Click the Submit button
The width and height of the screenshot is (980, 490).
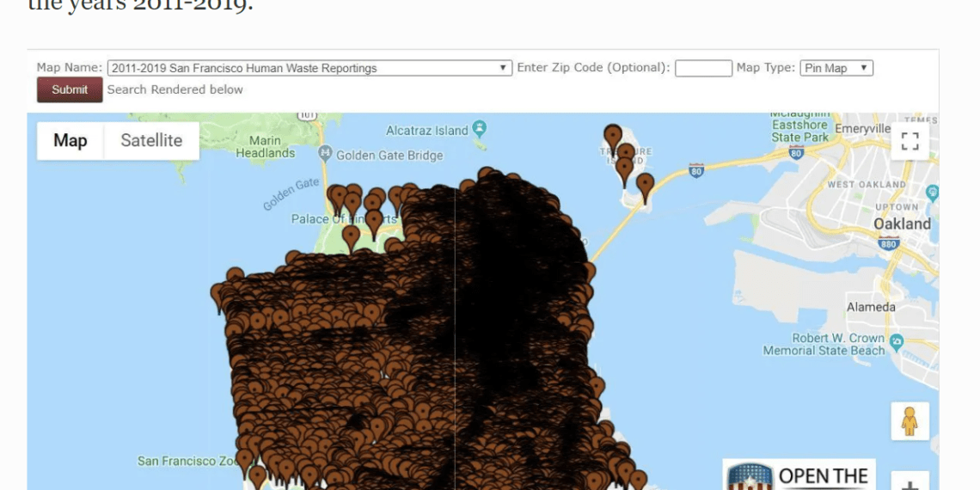(70, 89)
